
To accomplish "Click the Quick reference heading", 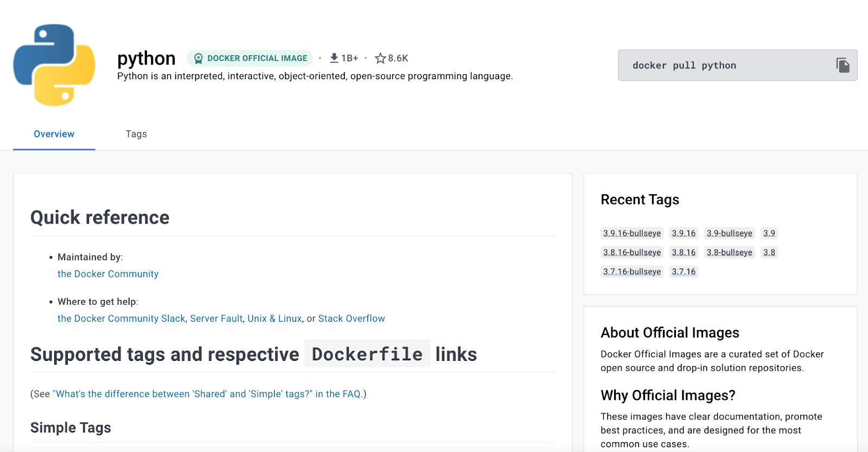I will pos(100,218).
